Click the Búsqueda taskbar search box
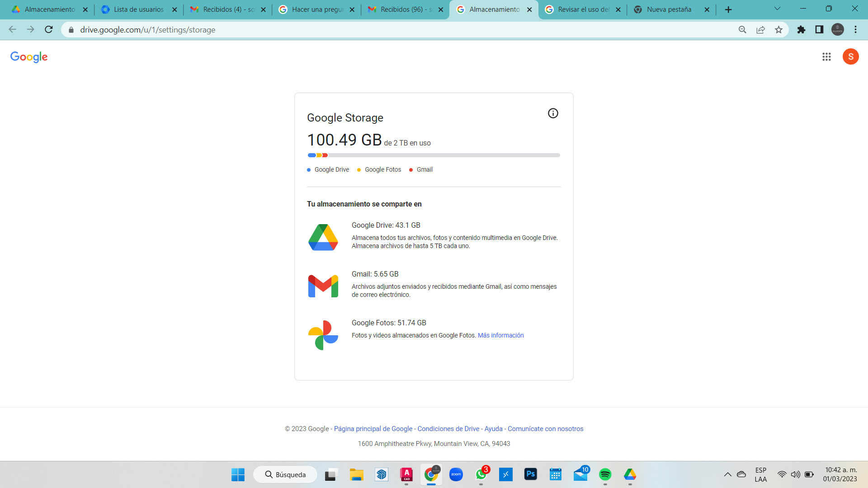The height and width of the screenshot is (488, 868). pos(285,474)
